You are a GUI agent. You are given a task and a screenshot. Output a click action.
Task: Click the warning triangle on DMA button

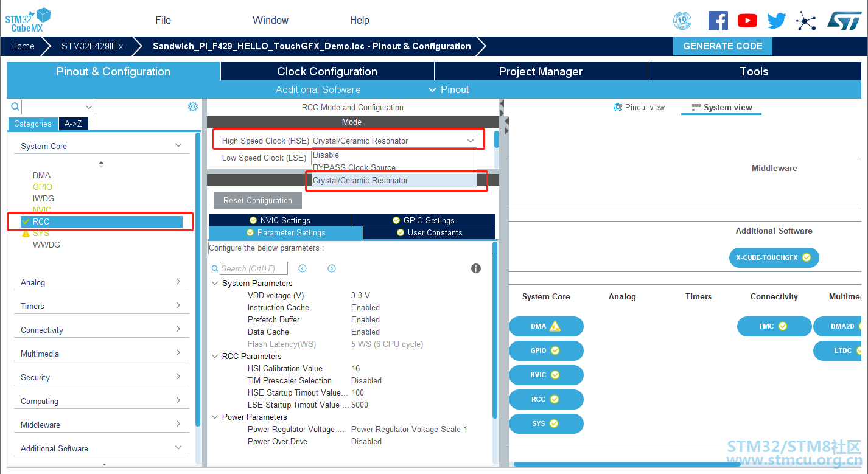point(555,326)
